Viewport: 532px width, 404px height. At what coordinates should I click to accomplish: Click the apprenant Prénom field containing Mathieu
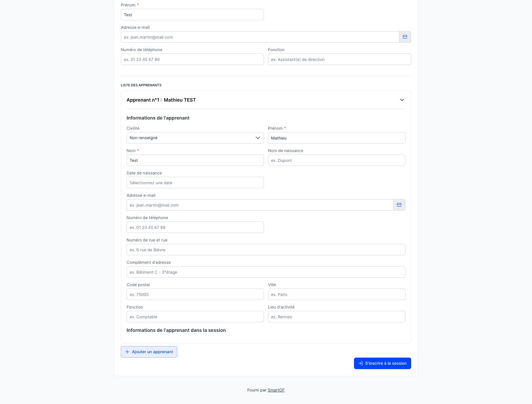[x=336, y=138]
